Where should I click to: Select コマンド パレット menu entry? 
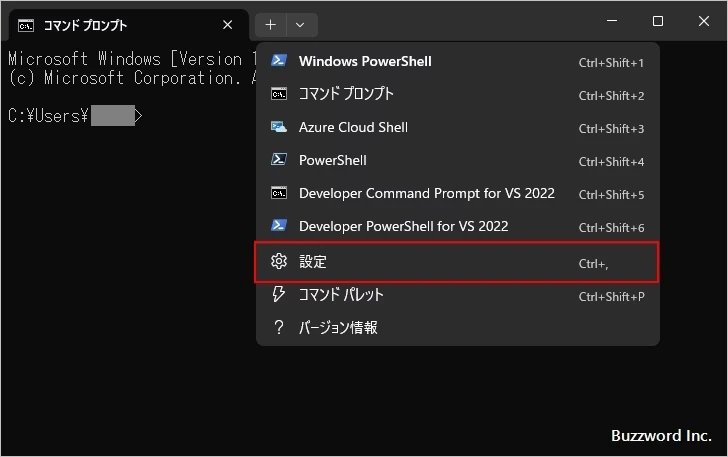click(x=341, y=295)
